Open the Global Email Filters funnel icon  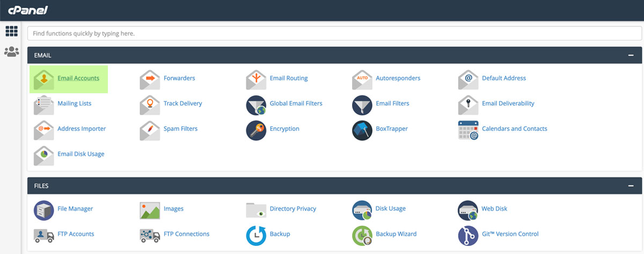click(x=256, y=105)
